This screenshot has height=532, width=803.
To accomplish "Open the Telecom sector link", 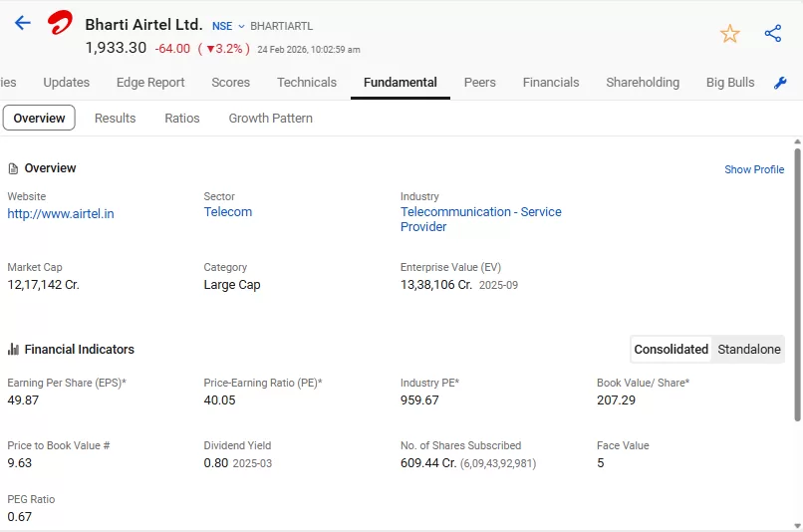I will [x=228, y=212].
